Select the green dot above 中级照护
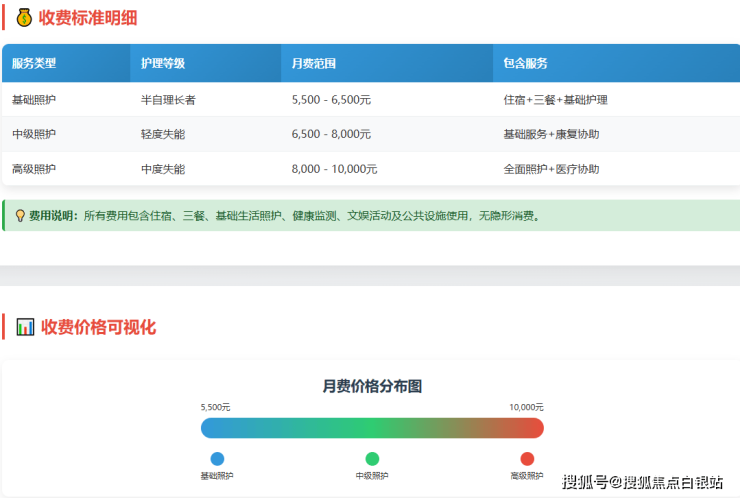This screenshot has width=740, height=498. click(372, 459)
